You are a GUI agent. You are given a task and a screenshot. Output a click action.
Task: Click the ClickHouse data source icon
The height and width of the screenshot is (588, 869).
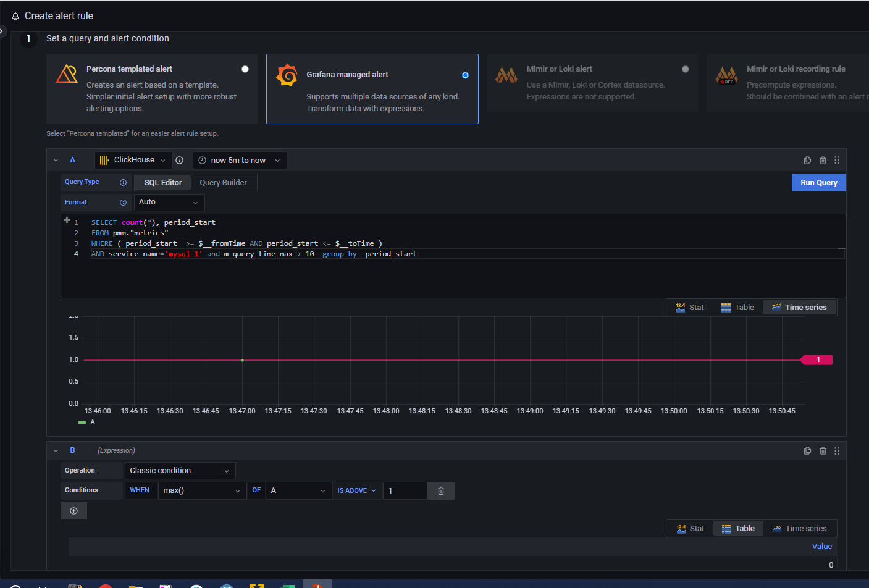pos(104,161)
